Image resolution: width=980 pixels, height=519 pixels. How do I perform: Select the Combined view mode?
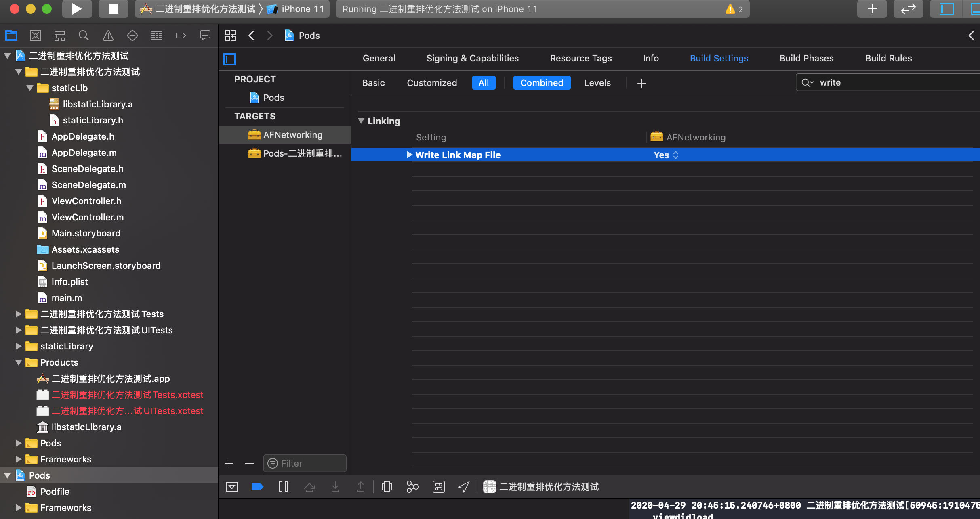(542, 83)
